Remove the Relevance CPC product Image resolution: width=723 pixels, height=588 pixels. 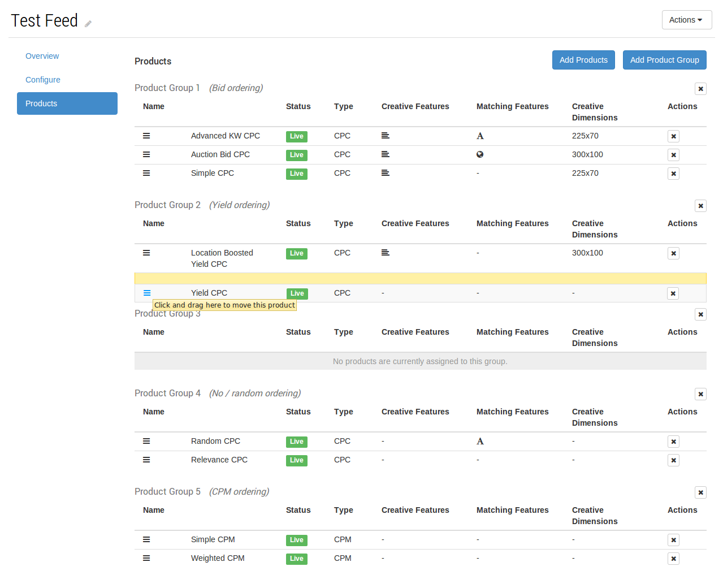click(673, 460)
